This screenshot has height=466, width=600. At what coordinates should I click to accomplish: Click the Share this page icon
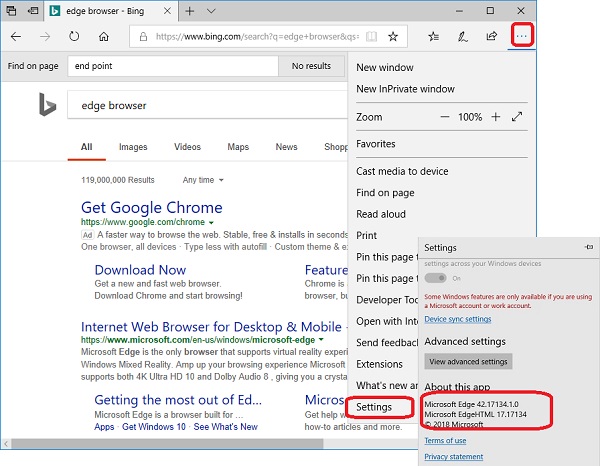pos(492,36)
